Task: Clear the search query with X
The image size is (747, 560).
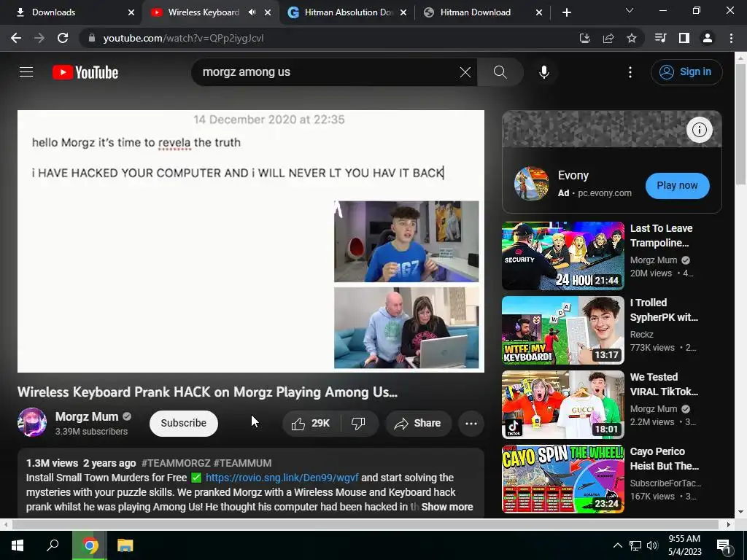Action: 465,72
